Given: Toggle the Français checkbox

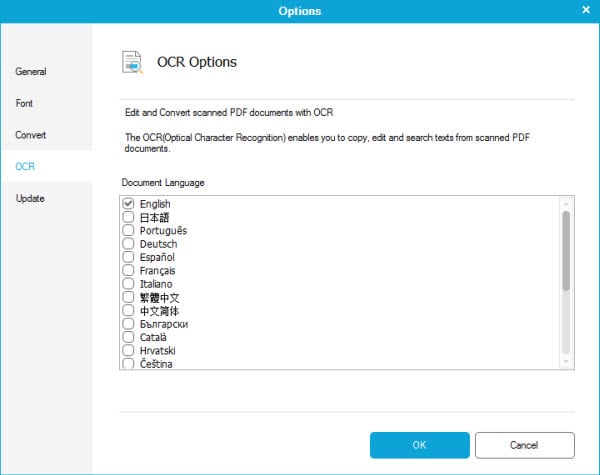Looking at the screenshot, I should (128, 271).
